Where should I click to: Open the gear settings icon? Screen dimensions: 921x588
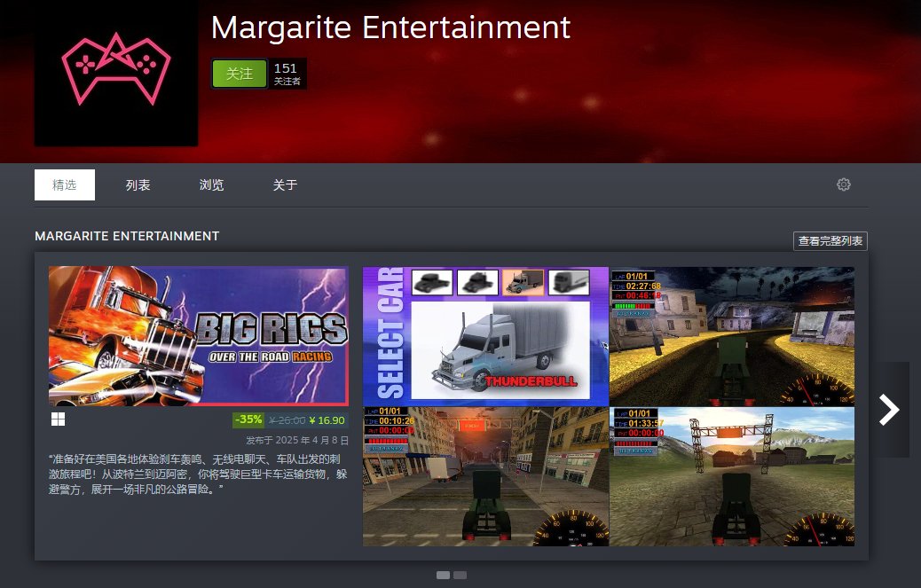[x=843, y=184]
